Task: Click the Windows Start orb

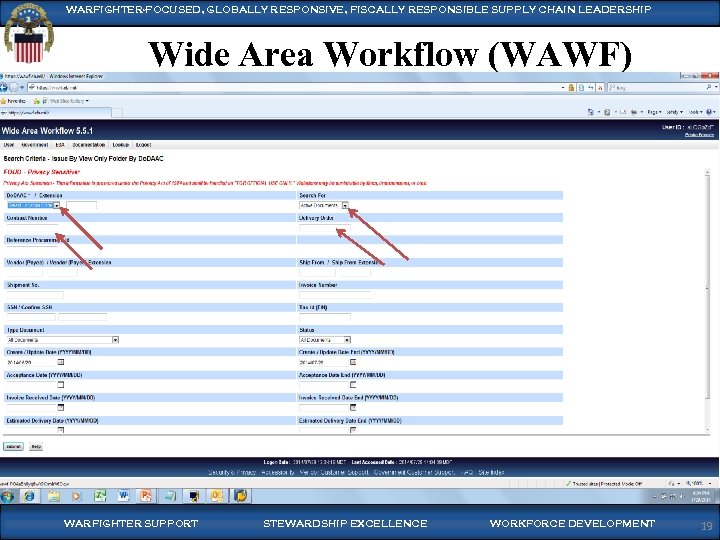Action: point(7,496)
